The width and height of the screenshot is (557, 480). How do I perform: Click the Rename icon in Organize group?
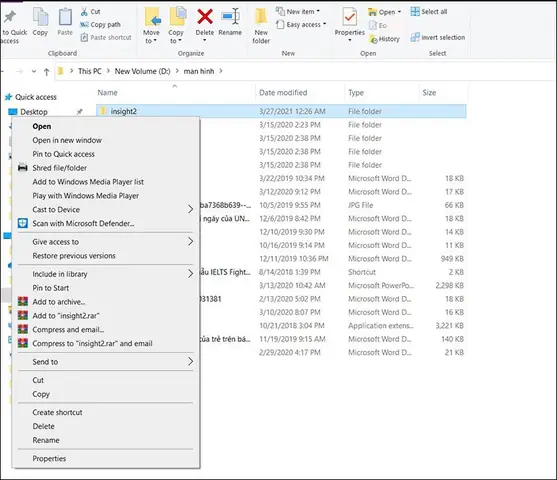pos(230,17)
